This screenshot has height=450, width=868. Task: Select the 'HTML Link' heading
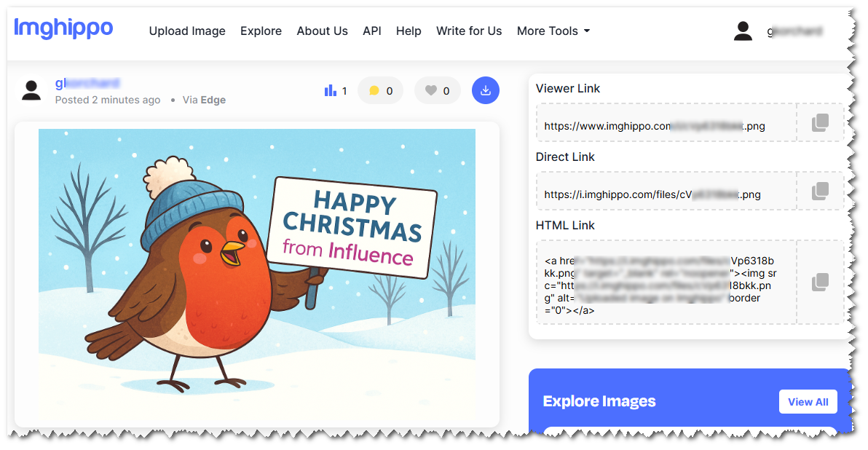tap(565, 226)
